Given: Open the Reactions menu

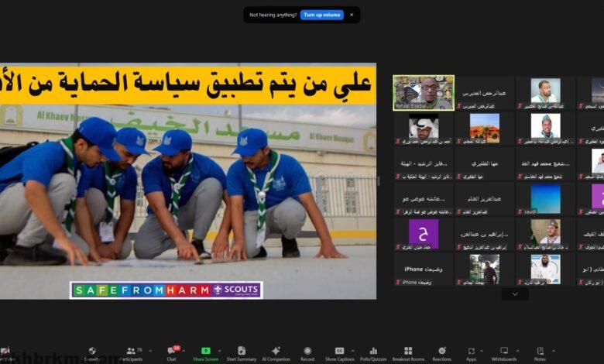Looking at the screenshot, I should pos(441,352).
